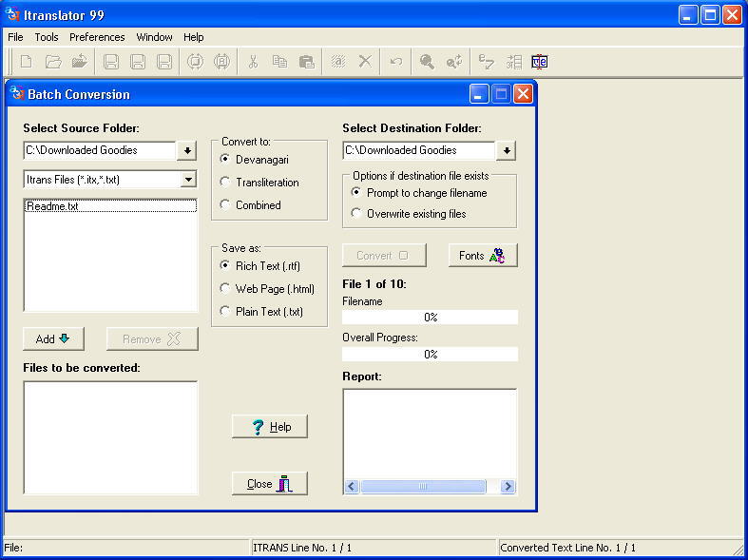Viewport: 748px width, 560px height.
Task: Click the convert icon with Devanagari letter inside arrows
Action: (221, 62)
